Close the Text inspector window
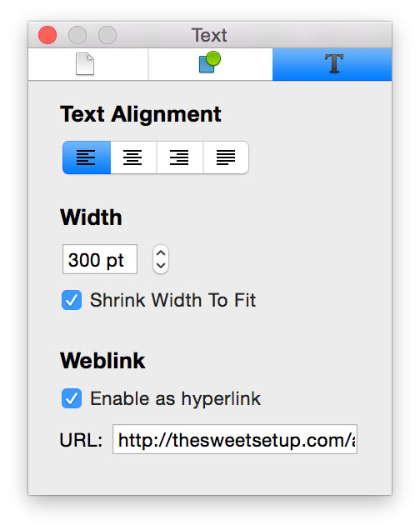Image resolution: width=420 pixels, height=530 pixels. (x=47, y=35)
